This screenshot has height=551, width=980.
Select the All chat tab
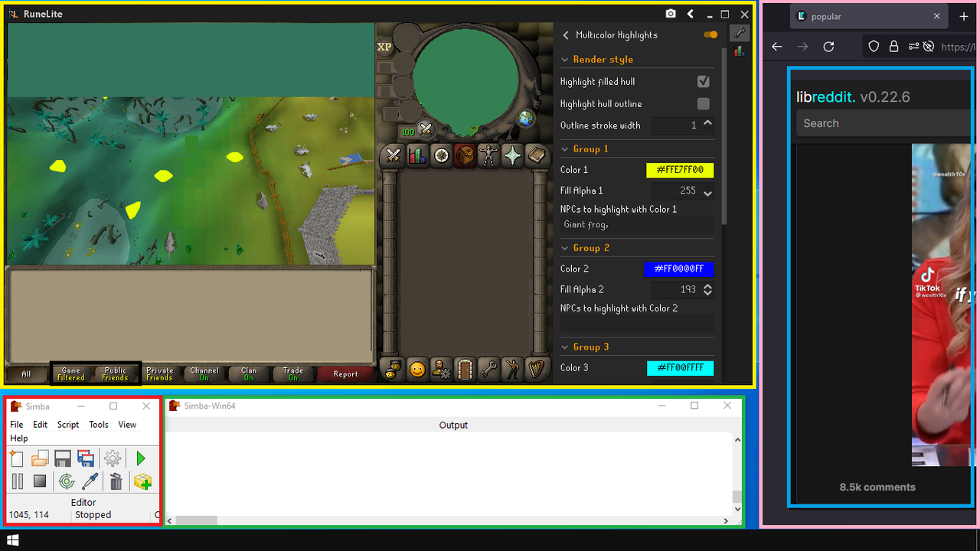click(26, 374)
